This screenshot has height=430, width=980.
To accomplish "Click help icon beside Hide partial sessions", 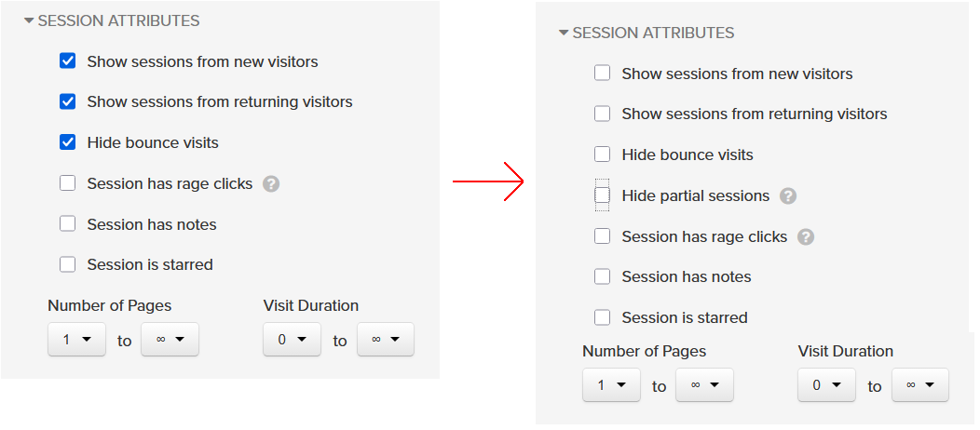I will (x=788, y=196).
